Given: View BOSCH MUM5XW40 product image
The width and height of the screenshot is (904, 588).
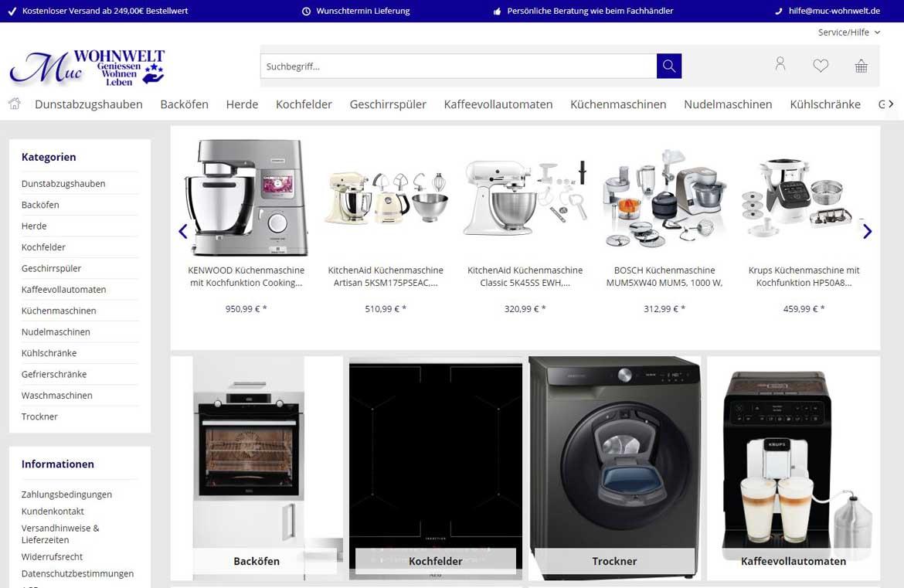Looking at the screenshot, I should tap(664, 198).
